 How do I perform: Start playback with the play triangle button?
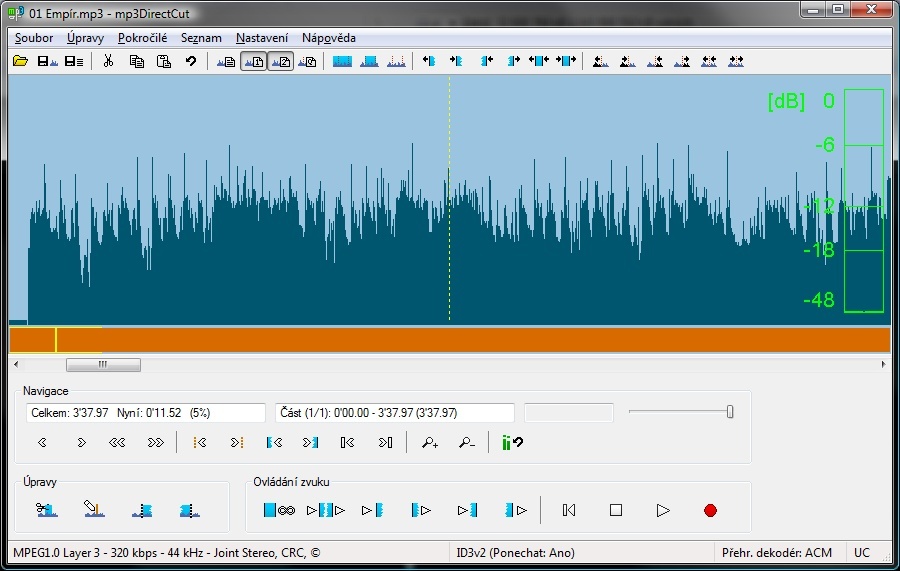[662, 510]
